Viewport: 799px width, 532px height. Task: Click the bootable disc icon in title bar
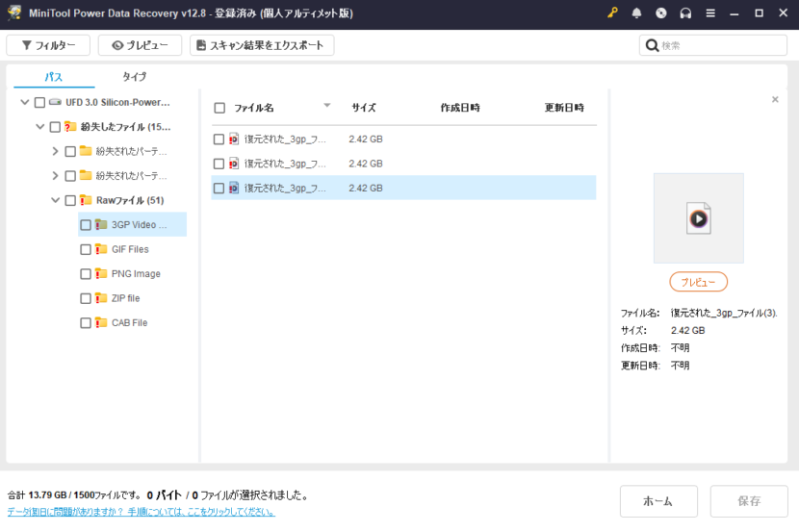click(660, 13)
